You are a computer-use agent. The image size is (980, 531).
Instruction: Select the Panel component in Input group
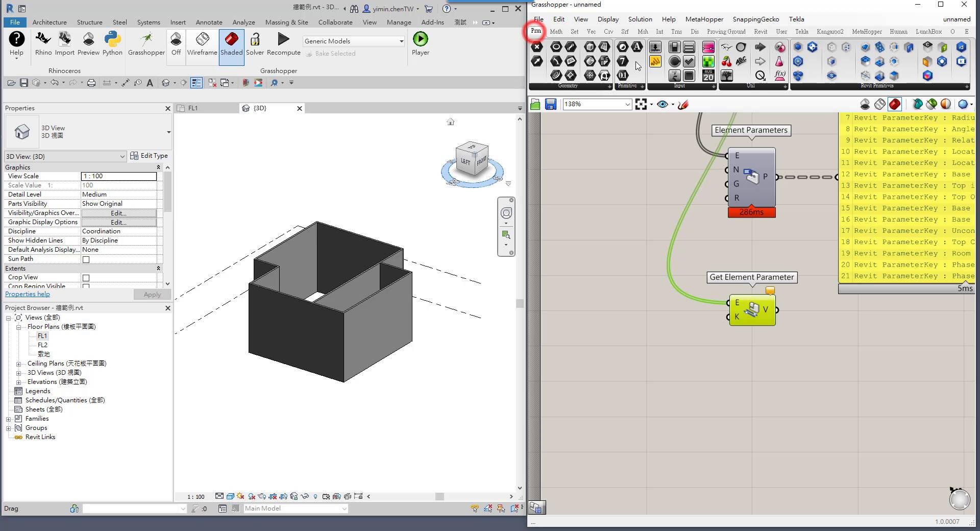pos(655,61)
